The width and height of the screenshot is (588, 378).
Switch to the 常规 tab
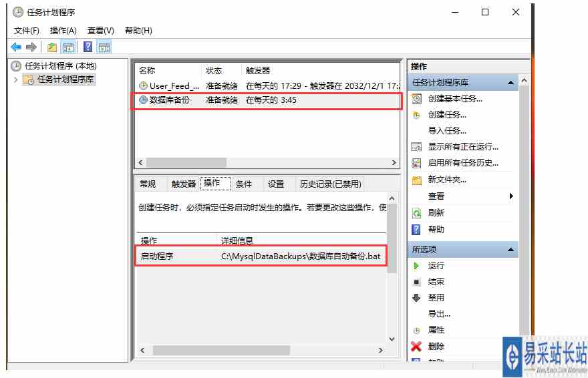click(x=148, y=184)
